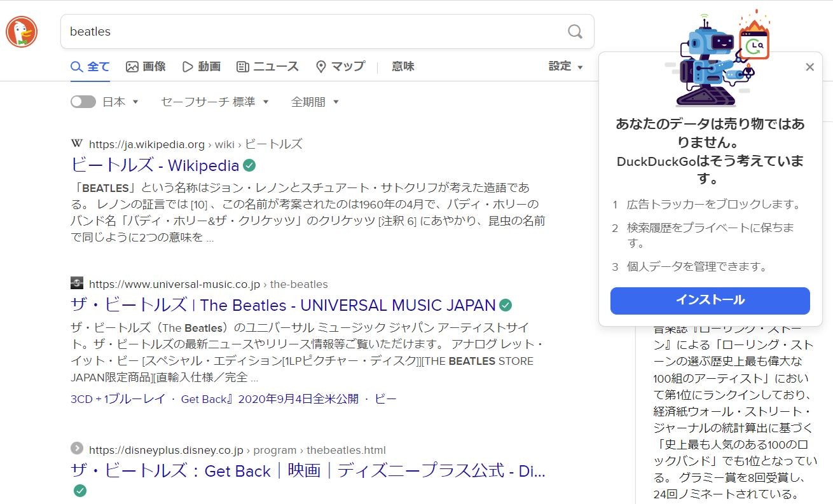
Task: Click the newspaper icon on ニュース
Action: pos(243,66)
